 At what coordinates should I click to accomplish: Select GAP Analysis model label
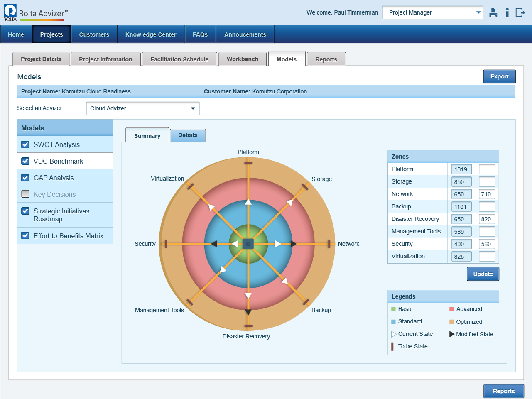click(54, 178)
